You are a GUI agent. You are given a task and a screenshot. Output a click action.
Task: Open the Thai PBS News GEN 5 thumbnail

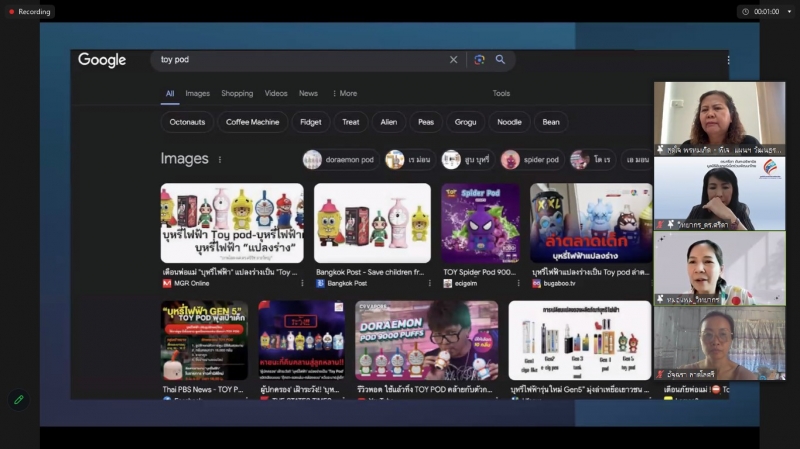pyautogui.click(x=204, y=340)
